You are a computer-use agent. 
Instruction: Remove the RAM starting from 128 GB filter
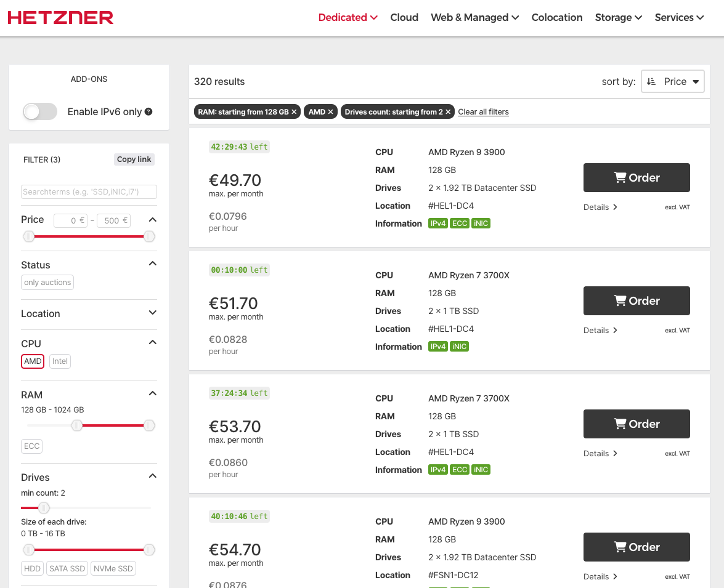tap(294, 112)
